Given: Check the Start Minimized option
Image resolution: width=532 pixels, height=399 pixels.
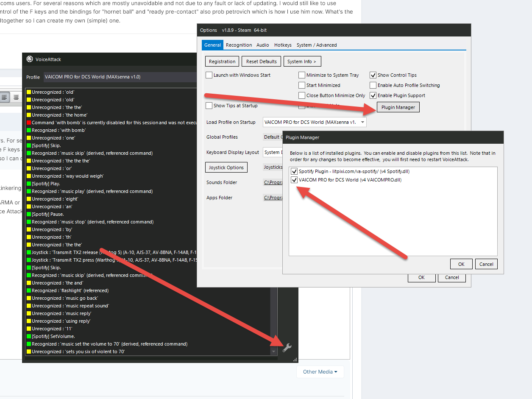Looking at the screenshot, I should [302, 85].
